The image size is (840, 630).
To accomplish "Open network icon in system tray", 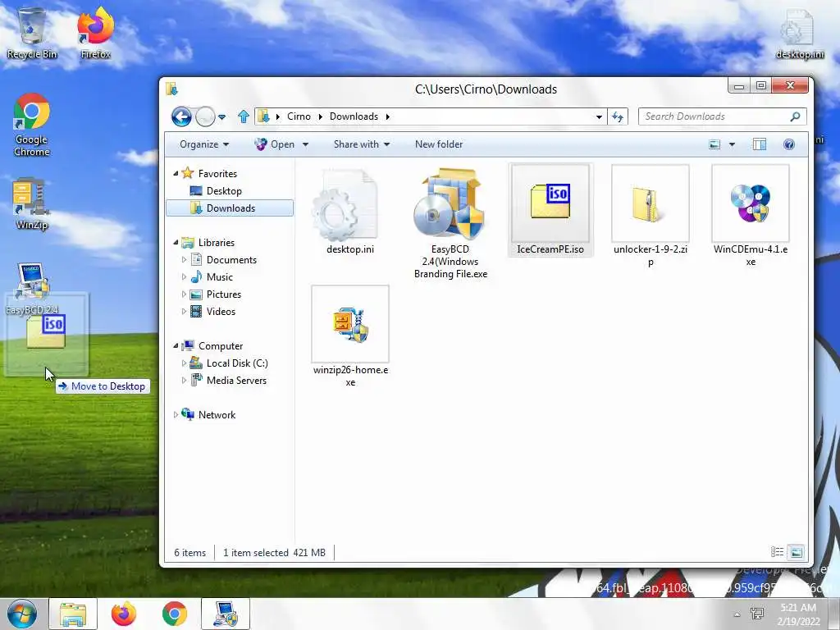I will [x=757, y=614].
